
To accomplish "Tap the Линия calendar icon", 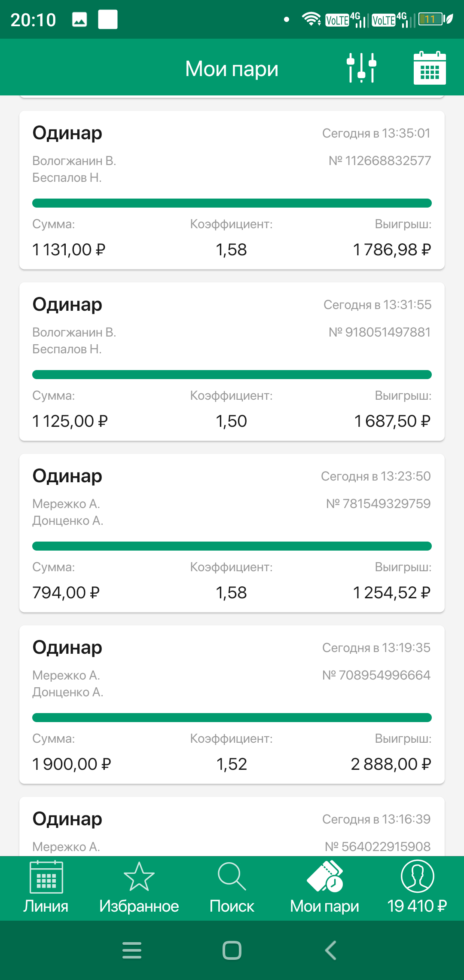I will tap(46, 877).
